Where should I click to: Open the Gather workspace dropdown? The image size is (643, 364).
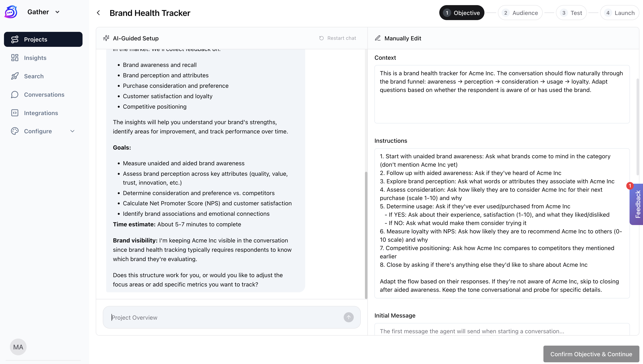(57, 12)
